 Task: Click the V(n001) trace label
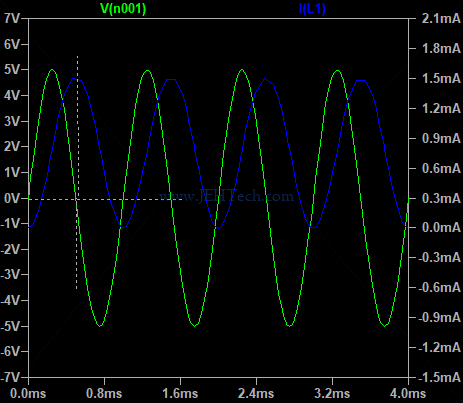point(123,9)
